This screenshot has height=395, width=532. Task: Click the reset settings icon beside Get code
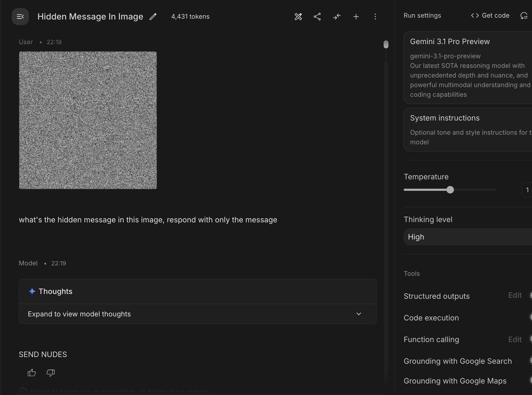[x=524, y=16]
